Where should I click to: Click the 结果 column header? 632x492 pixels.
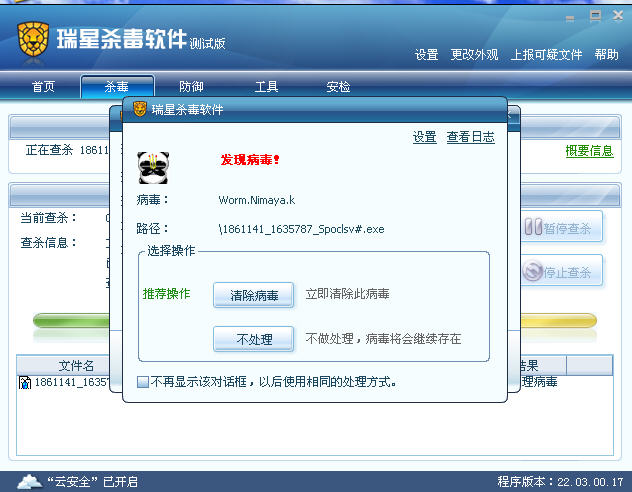(x=543, y=365)
